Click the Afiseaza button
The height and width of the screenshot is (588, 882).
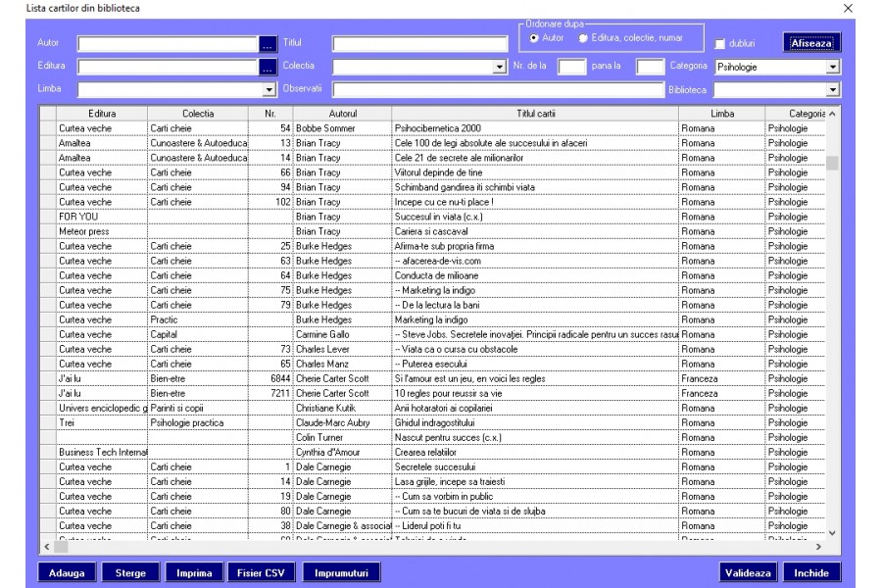click(811, 43)
